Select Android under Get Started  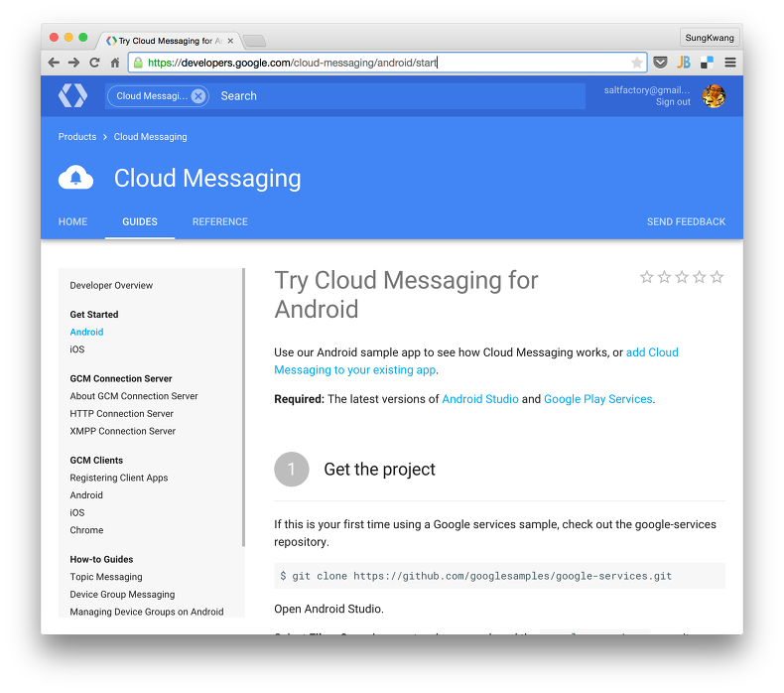click(86, 332)
